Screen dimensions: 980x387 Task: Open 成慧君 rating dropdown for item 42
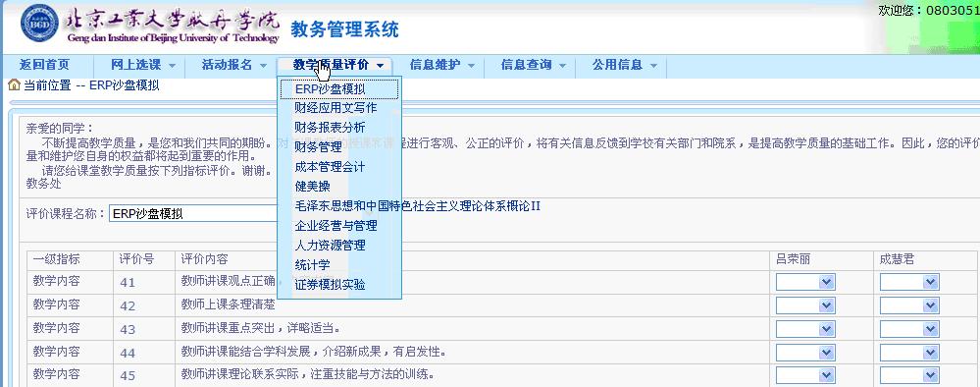tap(908, 305)
